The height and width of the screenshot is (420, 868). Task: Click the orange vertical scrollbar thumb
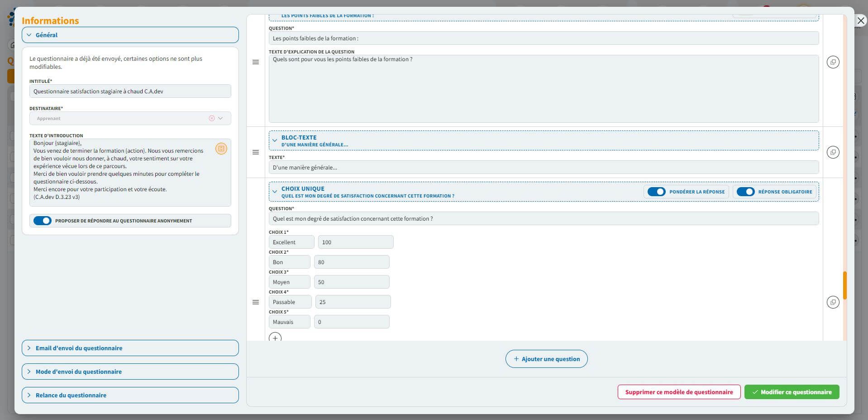(x=844, y=285)
